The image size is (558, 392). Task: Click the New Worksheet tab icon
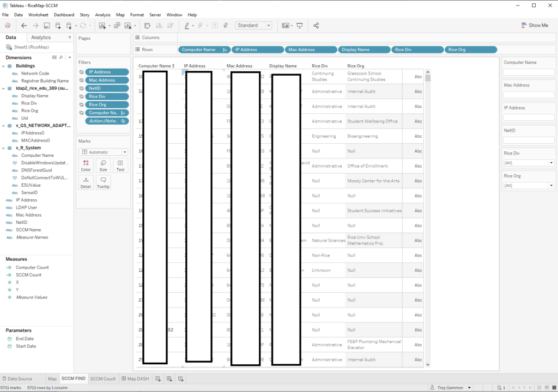(158, 379)
